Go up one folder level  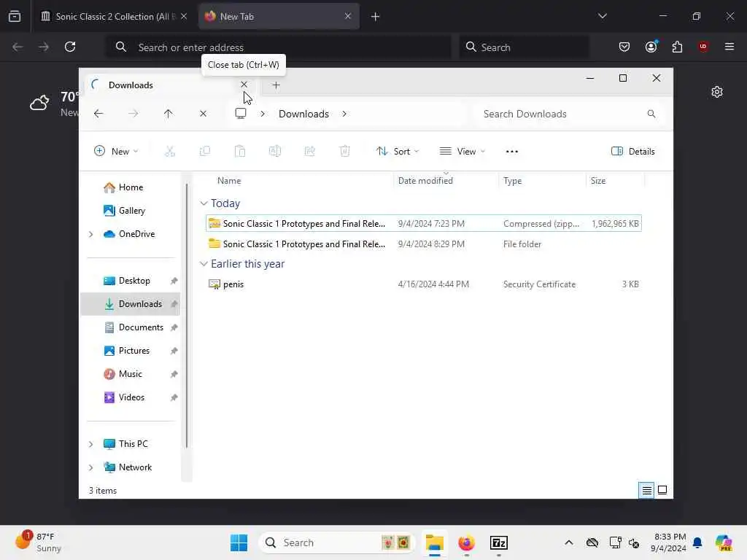[169, 114]
